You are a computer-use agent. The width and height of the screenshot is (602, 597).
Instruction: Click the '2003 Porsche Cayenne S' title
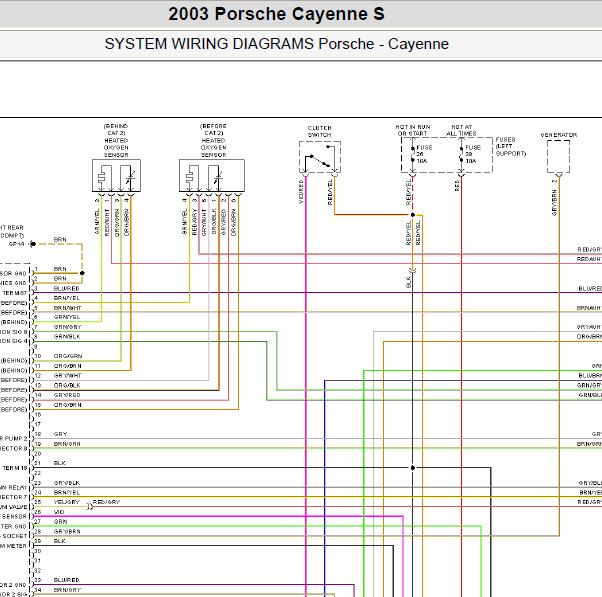276,14
